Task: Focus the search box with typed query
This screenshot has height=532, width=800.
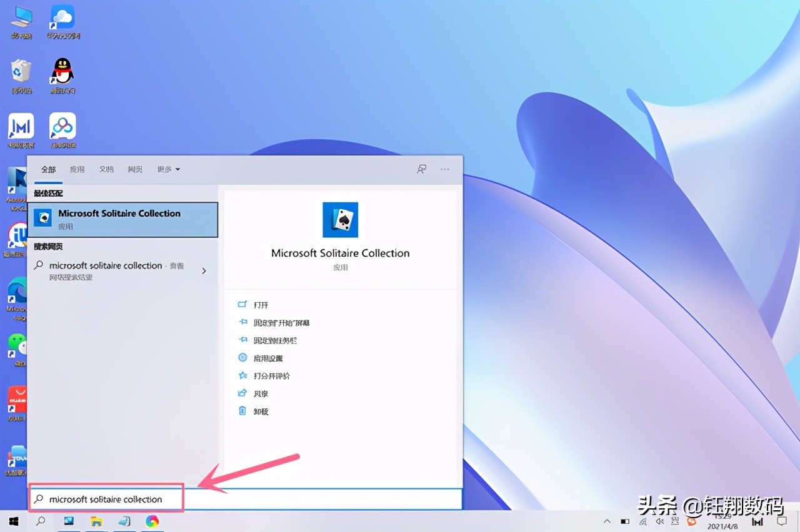Action: coord(246,499)
